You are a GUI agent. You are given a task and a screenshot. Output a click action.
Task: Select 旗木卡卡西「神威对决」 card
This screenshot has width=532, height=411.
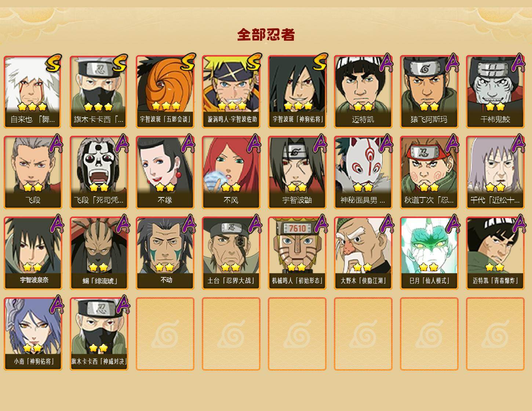tap(99, 334)
